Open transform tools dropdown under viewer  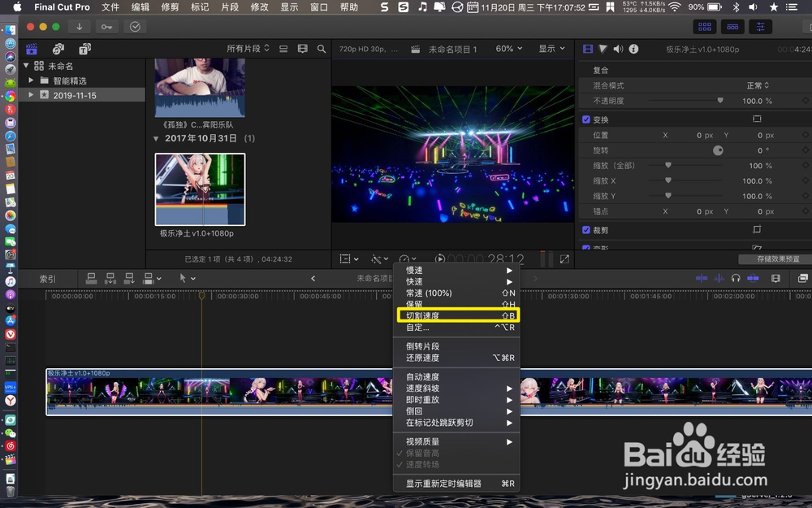tap(349, 258)
